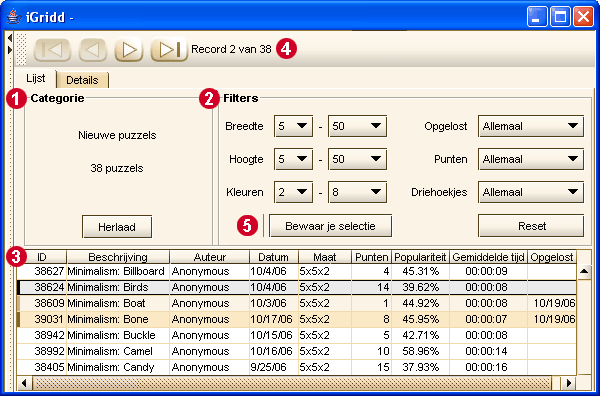This screenshot has width=600, height=396.
Task: Click the Herlaad button
Action: (117, 227)
